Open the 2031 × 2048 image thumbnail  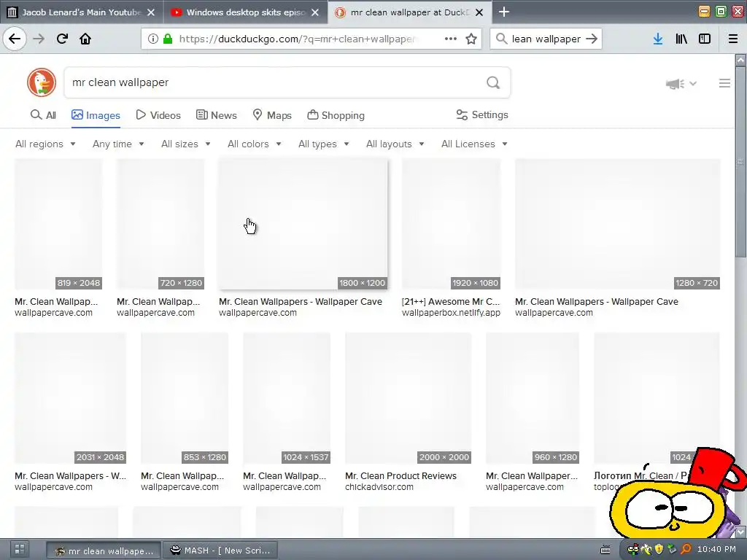click(x=71, y=398)
